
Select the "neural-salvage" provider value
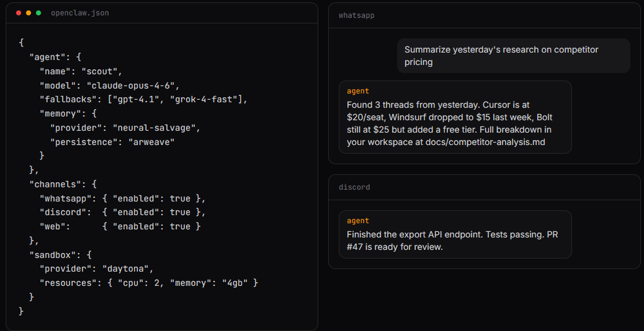(x=153, y=128)
